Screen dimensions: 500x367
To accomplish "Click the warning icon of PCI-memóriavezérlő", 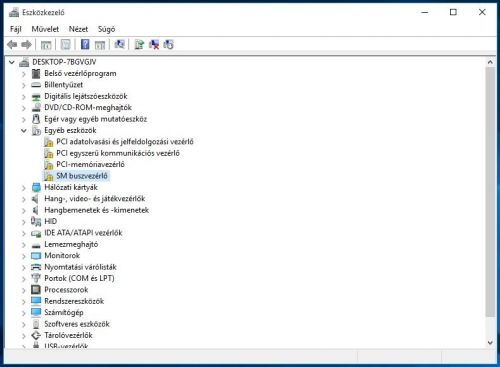I will [x=49, y=165].
